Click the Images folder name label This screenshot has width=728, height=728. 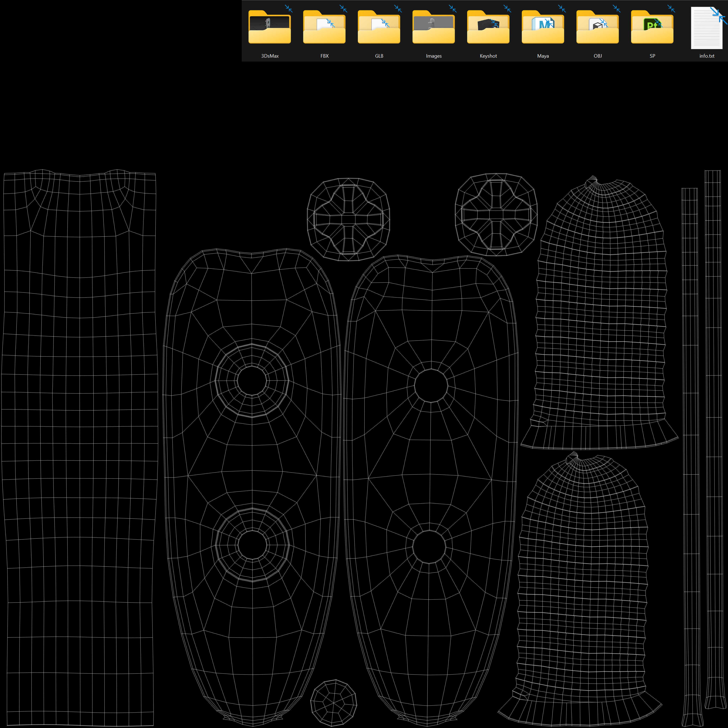[434, 56]
